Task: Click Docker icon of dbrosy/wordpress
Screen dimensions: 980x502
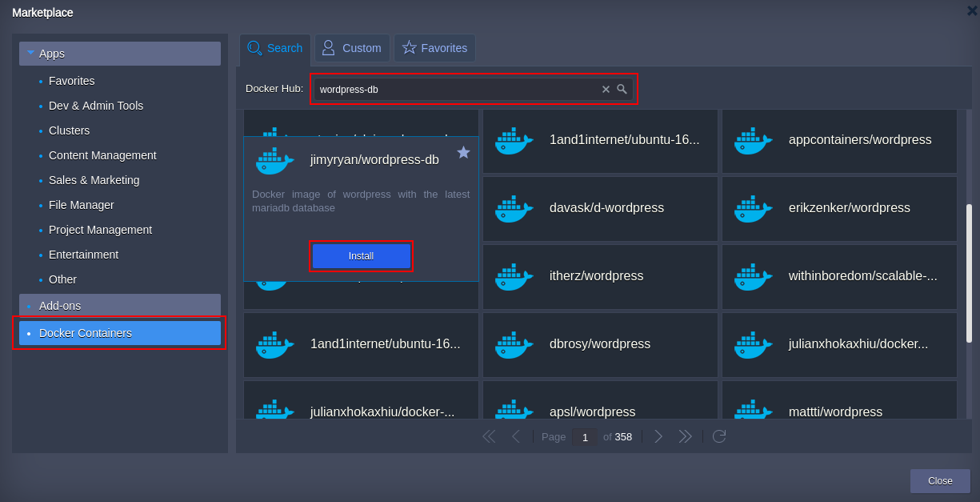Action: pyautogui.click(x=514, y=344)
